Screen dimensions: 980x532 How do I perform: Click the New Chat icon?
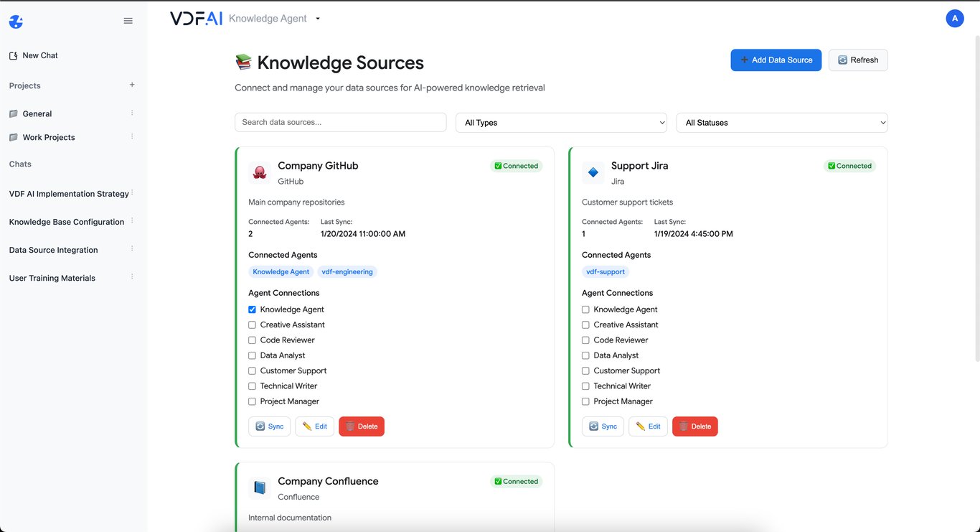12,55
